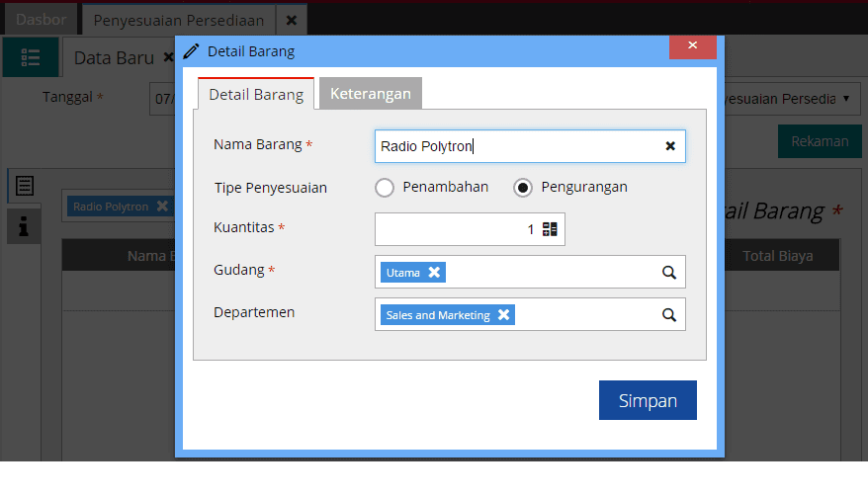868x498 pixels.
Task: Remove Sales and Marketing department tag
Action: (503, 315)
